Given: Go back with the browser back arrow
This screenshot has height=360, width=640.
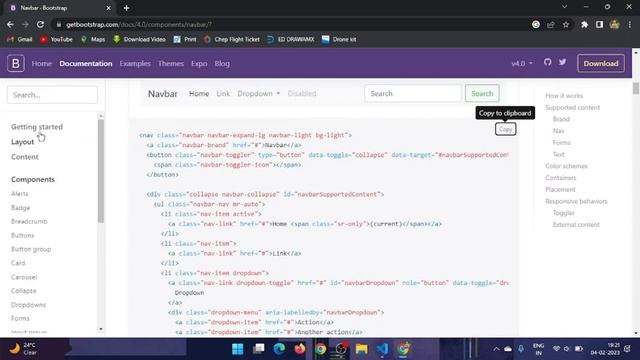Looking at the screenshot, I should [x=10, y=24].
